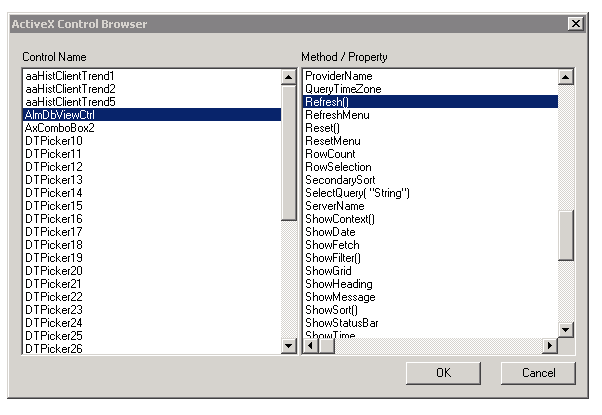This screenshot has height=415, width=602.
Task: Select the ShowStatusBar property
Action: tap(344, 323)
